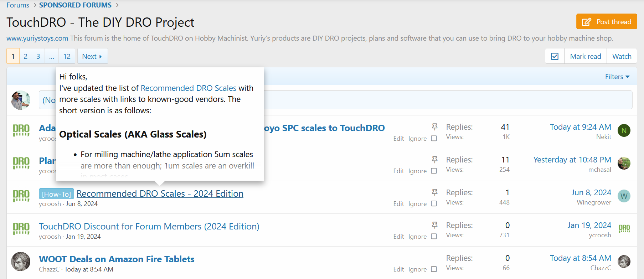Open WOOT Deals on Amazon Fire Tablets thread
Image resolution: width=644 pixels, height=279 pixels.
tap(117, 259)
